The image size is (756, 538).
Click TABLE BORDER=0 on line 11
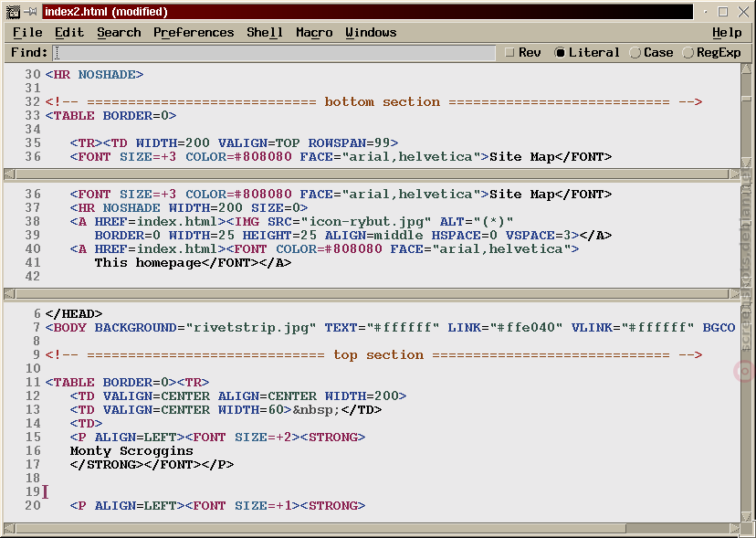110,383
